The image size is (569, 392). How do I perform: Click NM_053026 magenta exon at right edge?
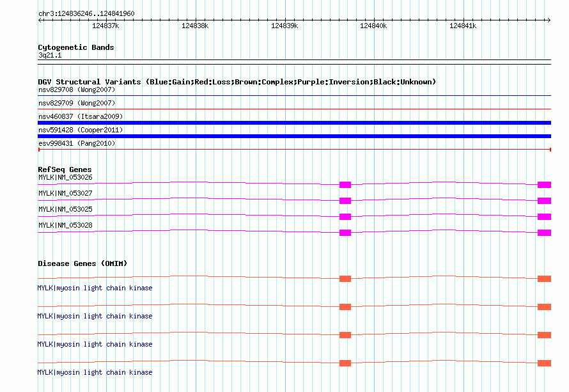coord(544,185)
